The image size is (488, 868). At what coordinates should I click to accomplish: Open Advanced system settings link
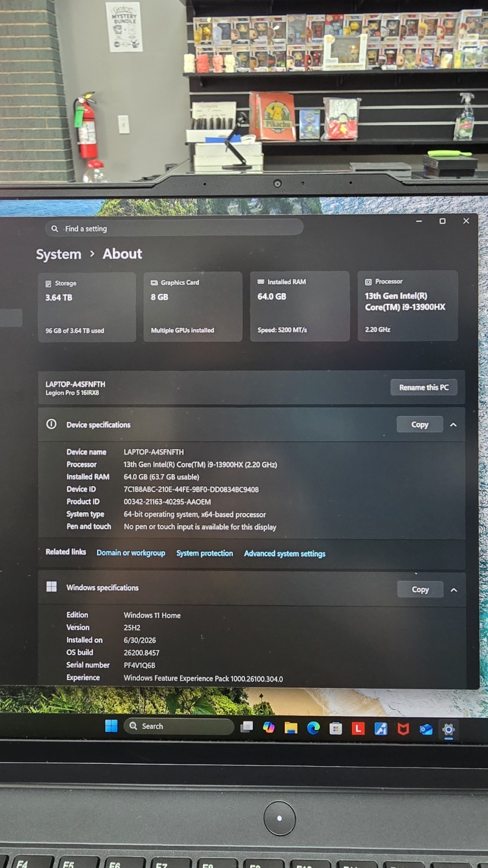click(285, 554)
